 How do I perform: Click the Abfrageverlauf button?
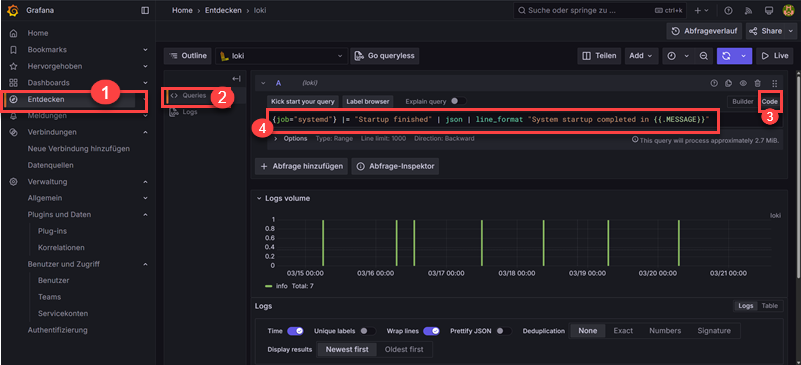704,31
